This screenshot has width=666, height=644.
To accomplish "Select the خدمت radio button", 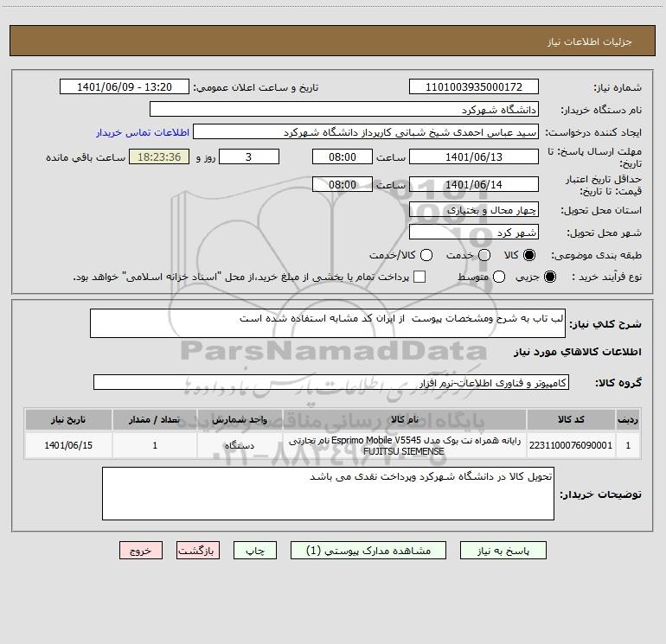I will tap(484, 255).
